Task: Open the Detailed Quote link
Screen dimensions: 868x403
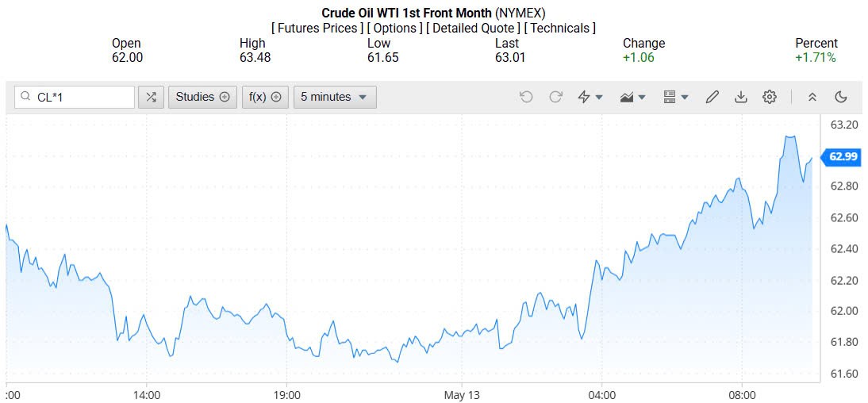Action: (473, 28)
